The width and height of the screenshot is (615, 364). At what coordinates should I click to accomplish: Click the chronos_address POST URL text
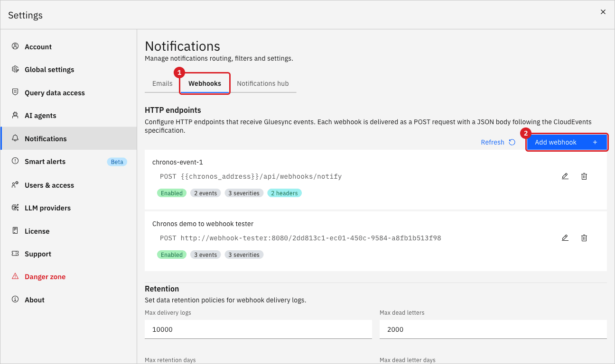(251, 176)
